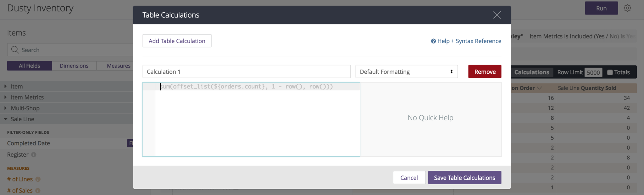
Task: Collapse the Sale Line field group
Action: coord(5,119)
